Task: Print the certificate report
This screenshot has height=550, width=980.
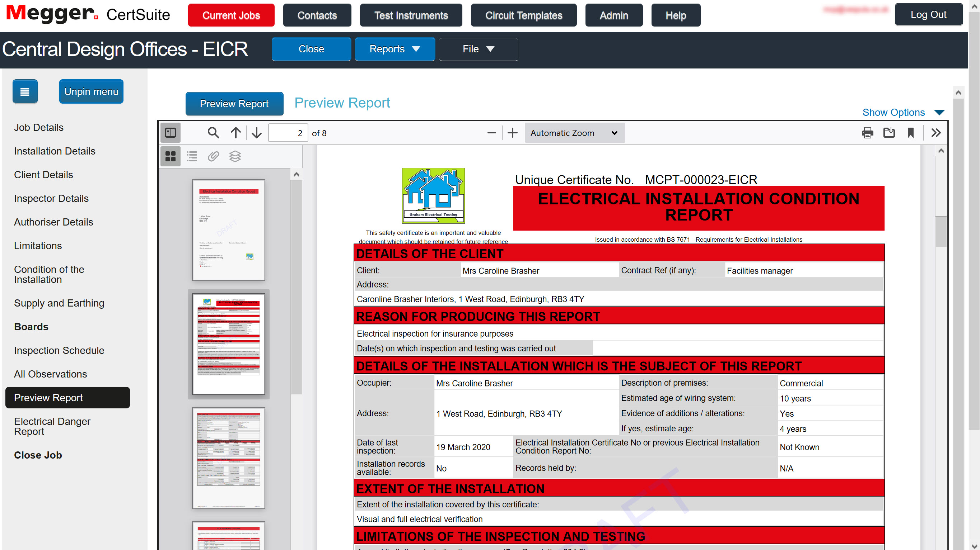Action: (868, 133)
